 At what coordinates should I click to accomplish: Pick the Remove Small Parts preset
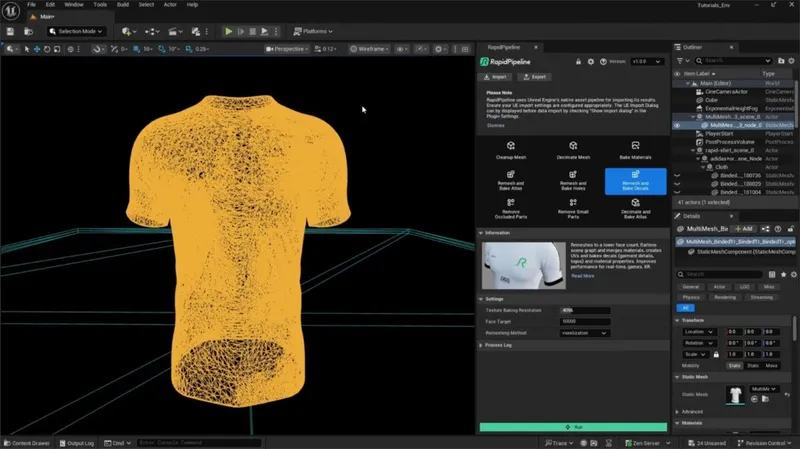[x=573, y=206]
